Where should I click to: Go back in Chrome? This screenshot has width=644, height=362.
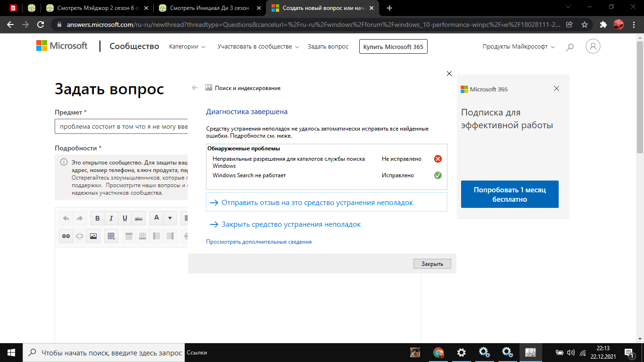10,25
